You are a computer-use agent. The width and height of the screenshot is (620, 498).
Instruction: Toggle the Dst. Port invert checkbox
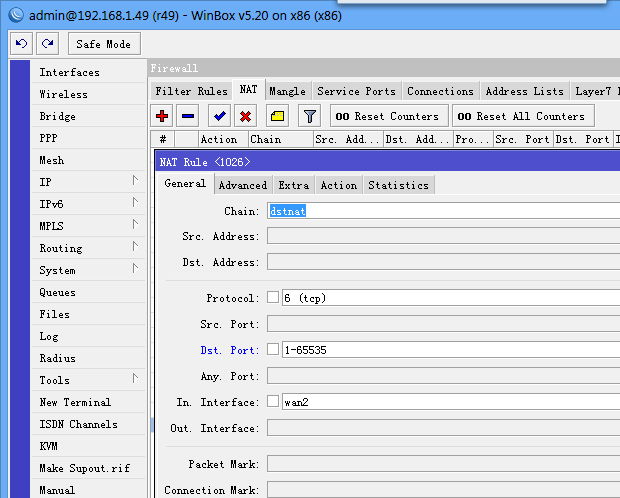[273, 350]
